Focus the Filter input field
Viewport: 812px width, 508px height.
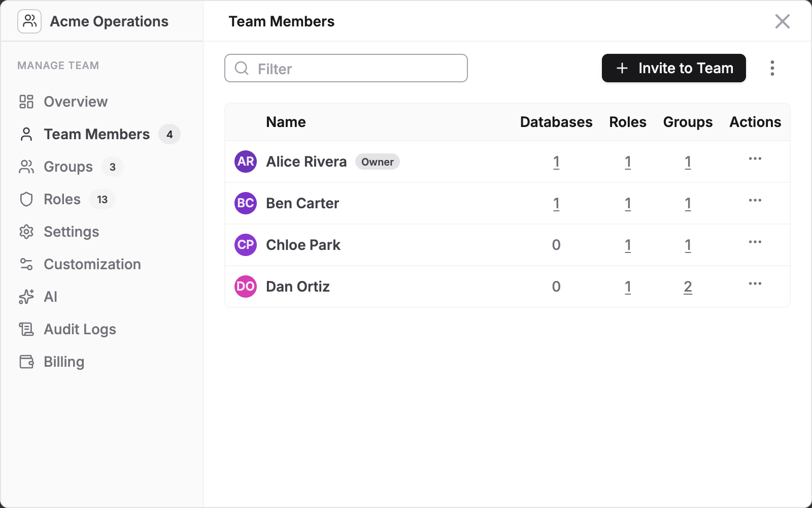[346, 68]
